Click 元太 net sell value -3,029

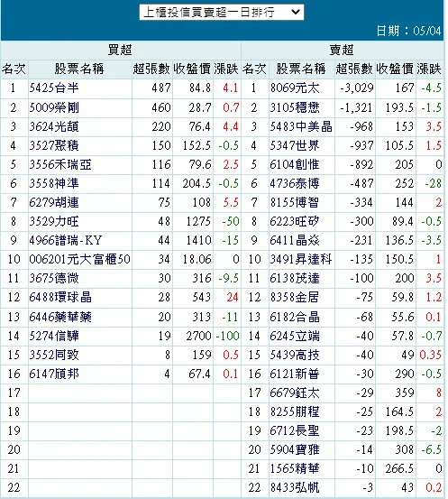[357, 88]
